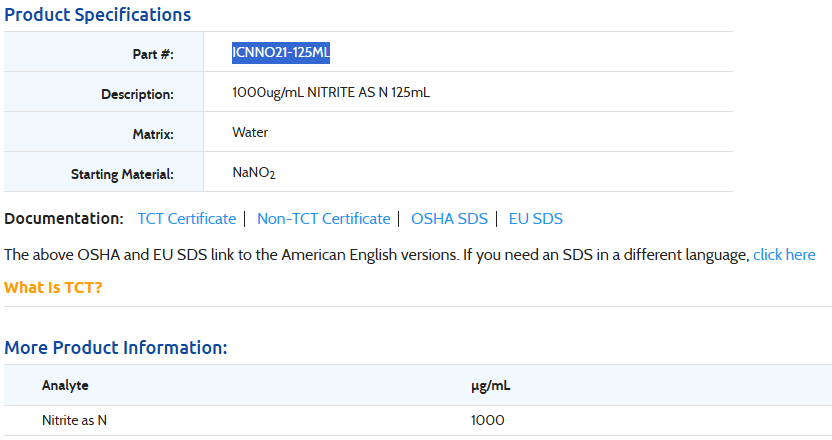Open the TCT Certificate link
832x440 pixels.
[186, 219]
